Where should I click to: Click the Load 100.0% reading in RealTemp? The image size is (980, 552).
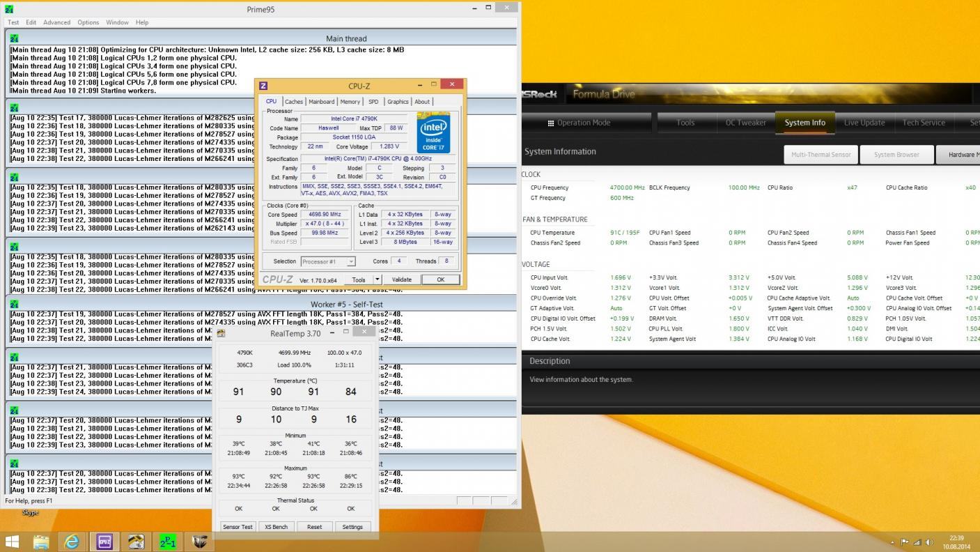(295, 365)
